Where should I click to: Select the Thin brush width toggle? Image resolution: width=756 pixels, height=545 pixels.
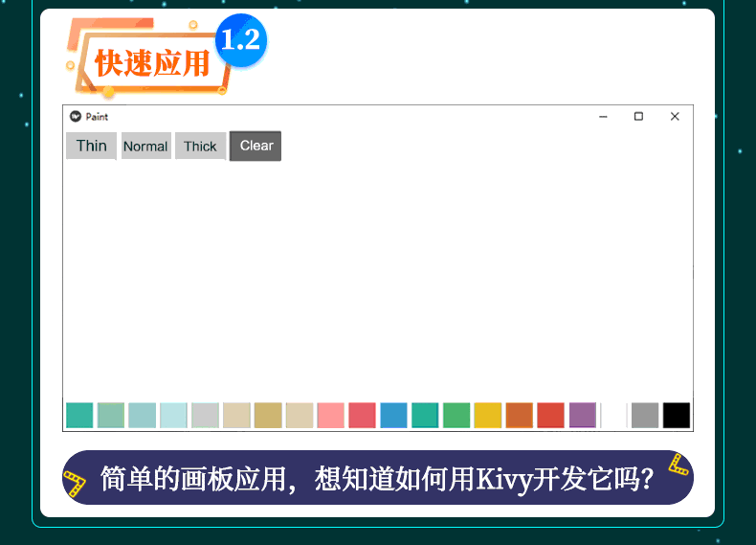coord(92,146)
